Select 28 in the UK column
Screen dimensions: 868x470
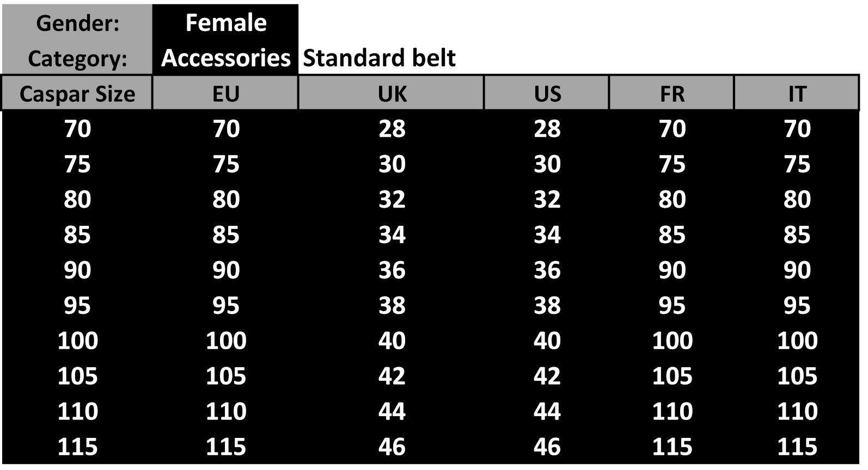coord(392,129)
